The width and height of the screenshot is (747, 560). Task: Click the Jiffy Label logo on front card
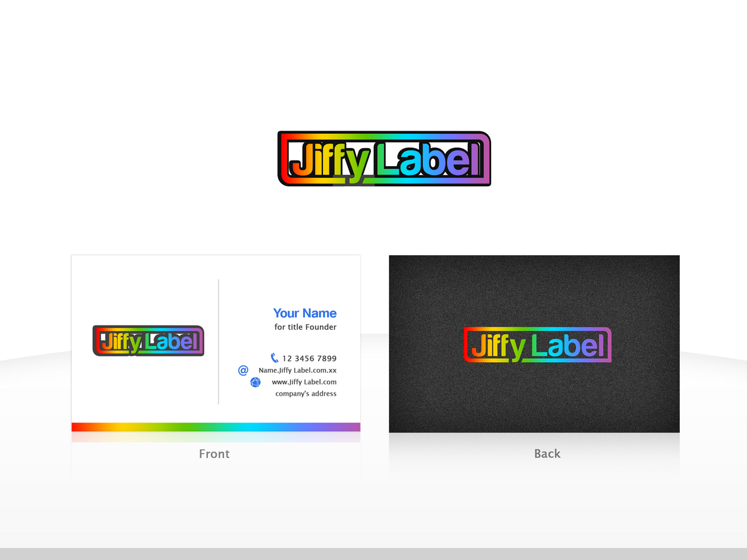(x=148, y=341)
